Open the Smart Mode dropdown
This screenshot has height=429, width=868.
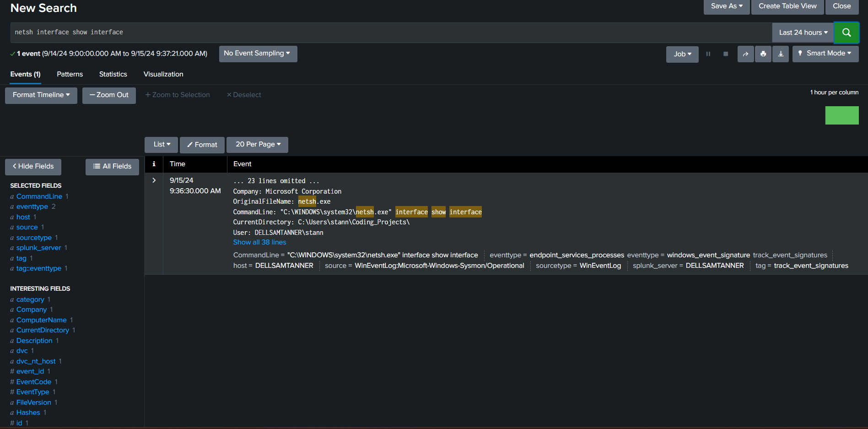825,54
